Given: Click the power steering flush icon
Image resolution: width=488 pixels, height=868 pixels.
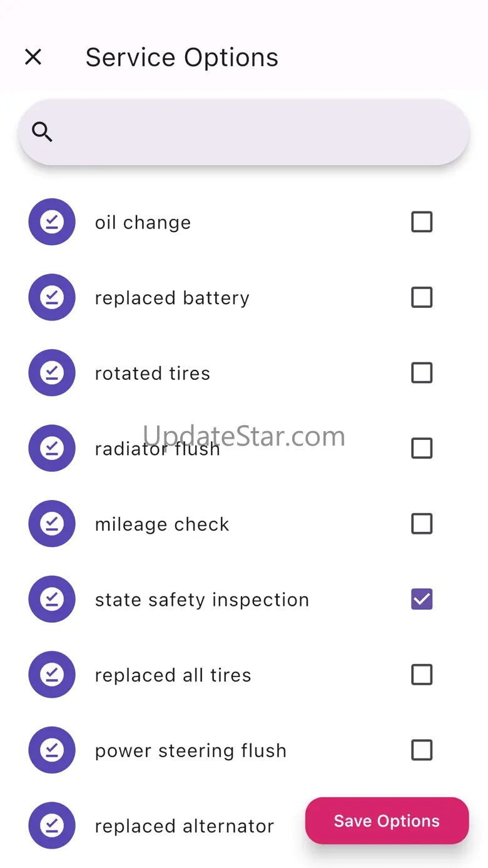Looking at the screenshot, I should [x=52, y=750].
